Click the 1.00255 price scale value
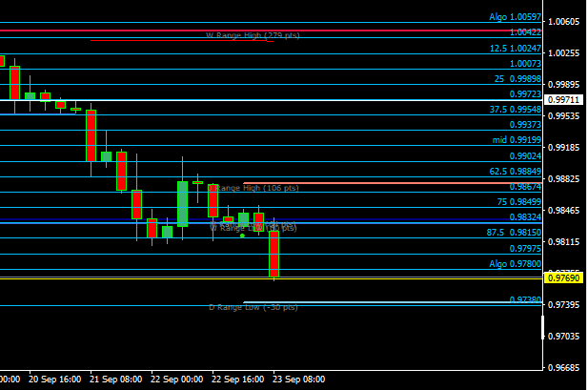Screen dimensions: 588x390 [x=563, y=53]
